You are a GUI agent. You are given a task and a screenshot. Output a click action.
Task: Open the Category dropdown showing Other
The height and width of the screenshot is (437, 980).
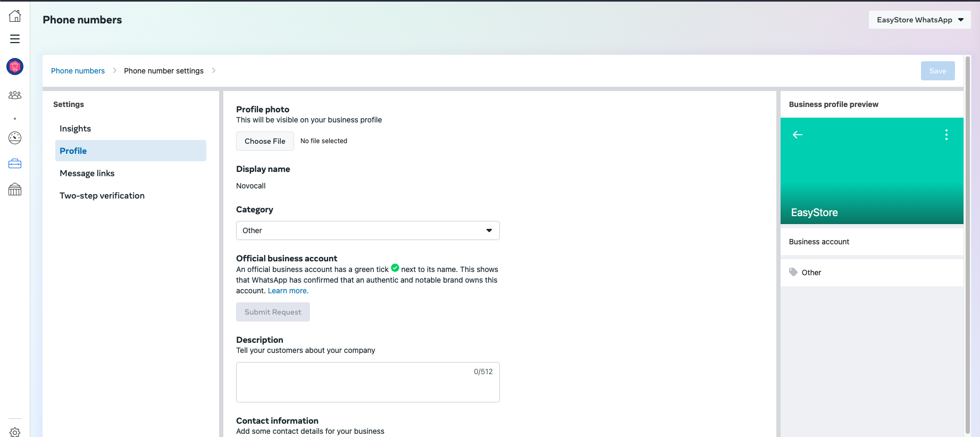click(368, 230)
